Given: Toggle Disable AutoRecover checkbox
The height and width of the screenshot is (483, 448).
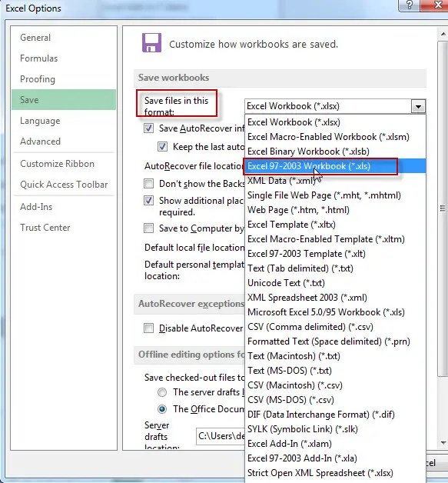Looking at the screenshot, I should tap(148, 328).
